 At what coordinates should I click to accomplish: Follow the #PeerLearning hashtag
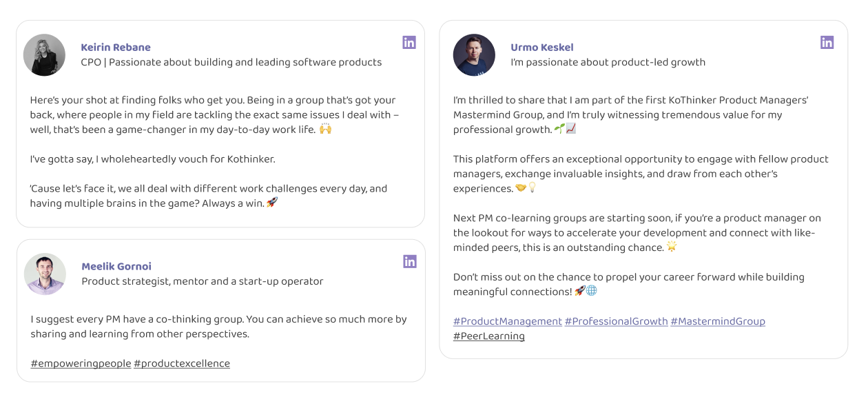tap(489, 336)
